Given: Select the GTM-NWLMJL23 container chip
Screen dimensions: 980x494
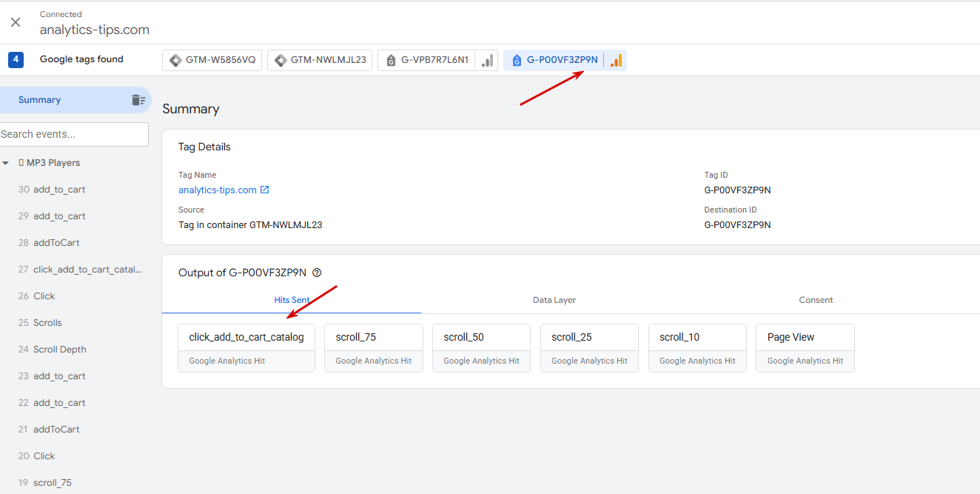Looking at the screenshot, I should [x=320, y=60].
